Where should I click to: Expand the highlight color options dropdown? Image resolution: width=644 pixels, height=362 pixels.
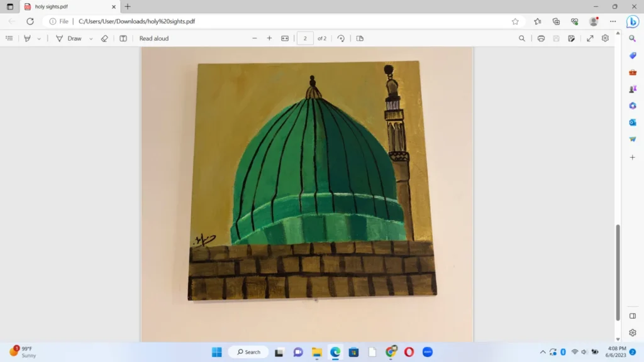click(39, 38)
